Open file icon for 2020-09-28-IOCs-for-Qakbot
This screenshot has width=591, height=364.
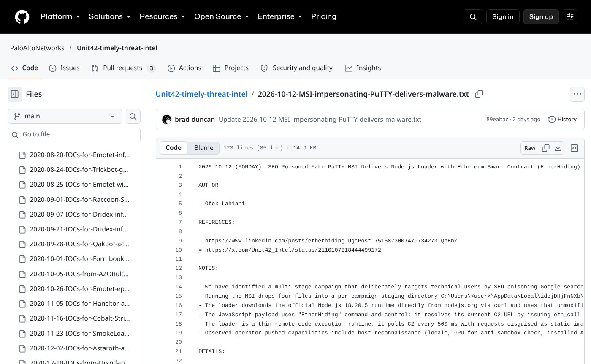click(x=23, y=244)
